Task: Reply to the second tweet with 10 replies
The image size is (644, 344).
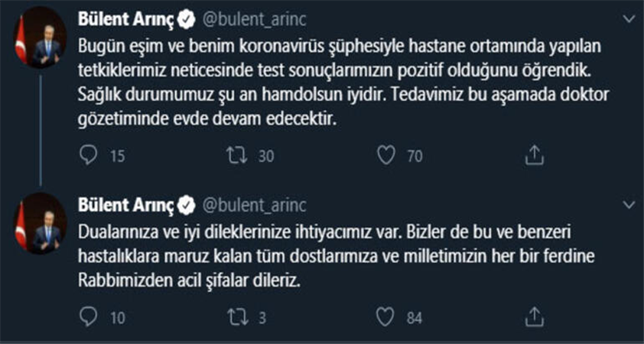Action: [x=90, y=316]
